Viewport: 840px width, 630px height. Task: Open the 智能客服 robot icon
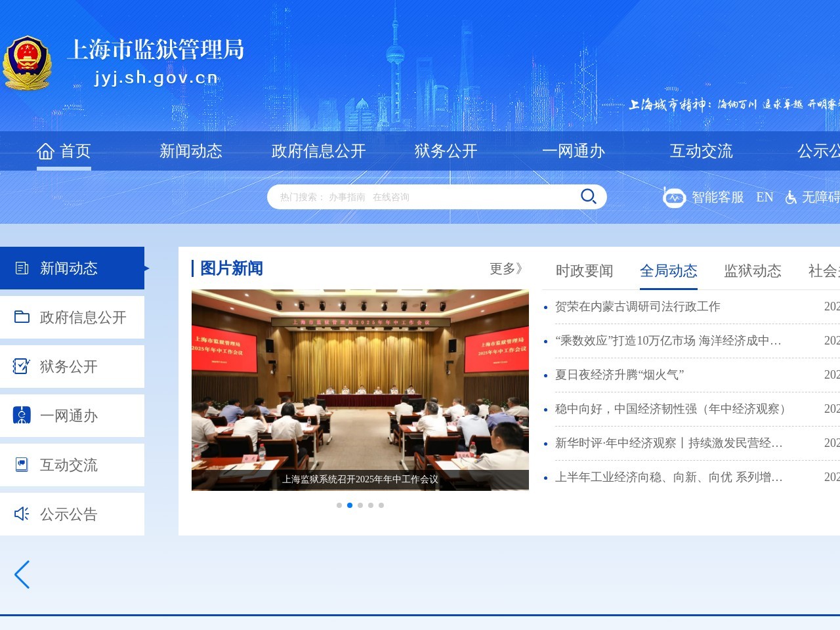[x=674, y=197]
